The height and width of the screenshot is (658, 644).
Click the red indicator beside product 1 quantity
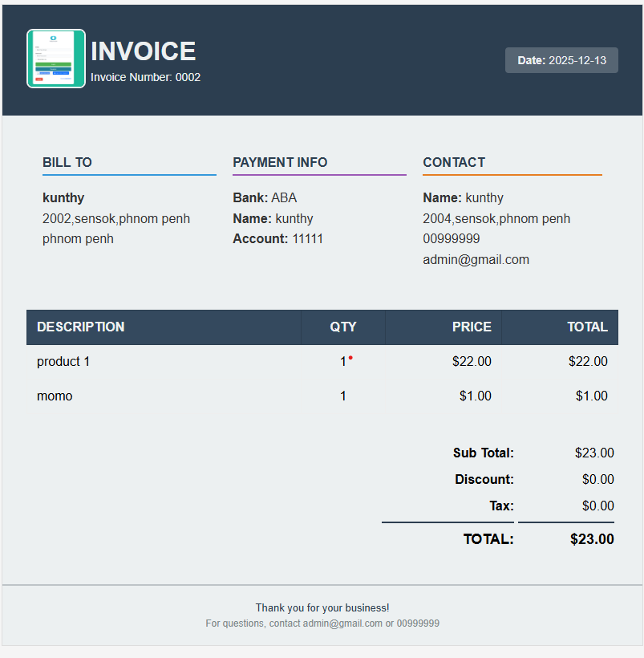tap(350, 357)
